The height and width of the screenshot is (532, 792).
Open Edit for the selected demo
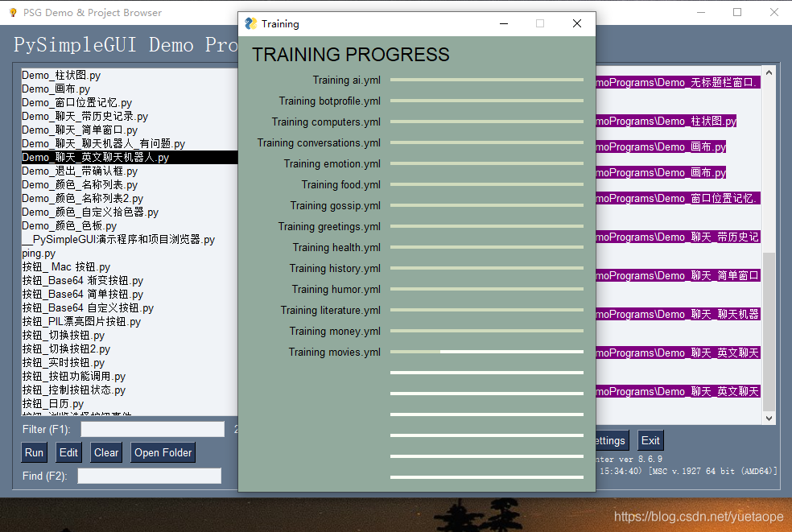68,452
